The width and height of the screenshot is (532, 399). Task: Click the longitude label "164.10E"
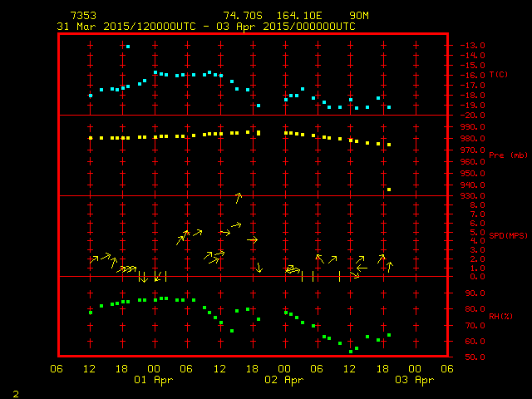299,16
